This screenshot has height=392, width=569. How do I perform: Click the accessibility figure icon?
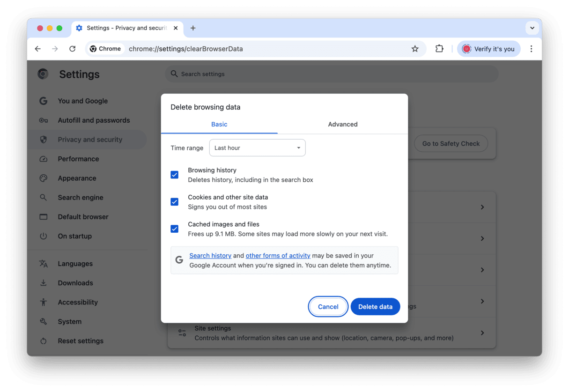[43, 302]
